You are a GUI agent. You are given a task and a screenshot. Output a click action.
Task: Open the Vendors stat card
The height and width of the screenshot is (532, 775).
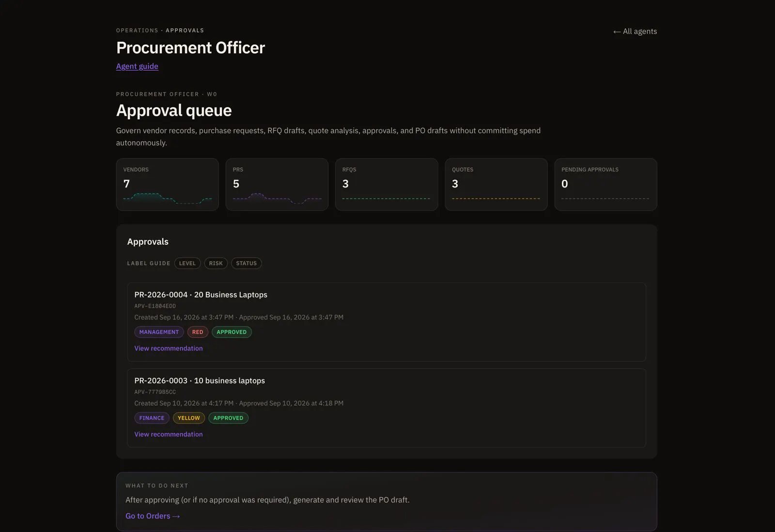click(168, 185)
